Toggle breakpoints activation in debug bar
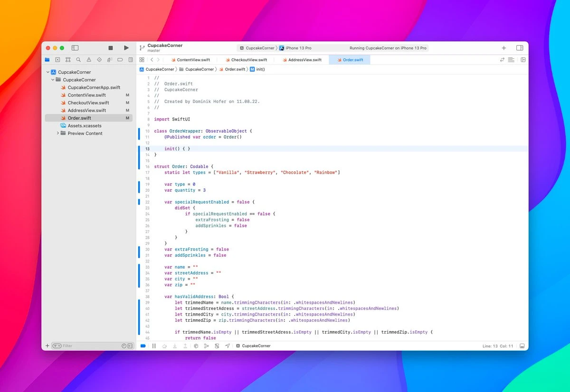Screen dimensions: 570x392 (x=143, y=346)
